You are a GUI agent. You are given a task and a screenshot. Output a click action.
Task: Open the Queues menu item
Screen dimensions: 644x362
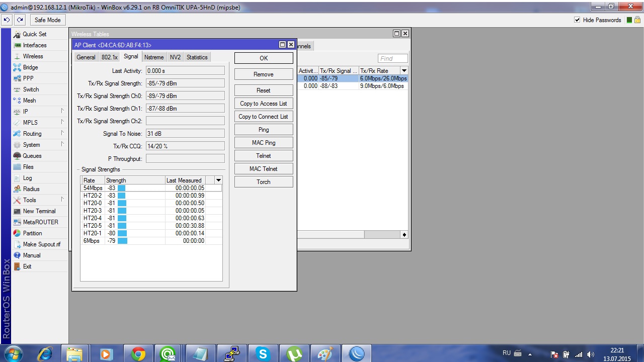coord(32,156)
